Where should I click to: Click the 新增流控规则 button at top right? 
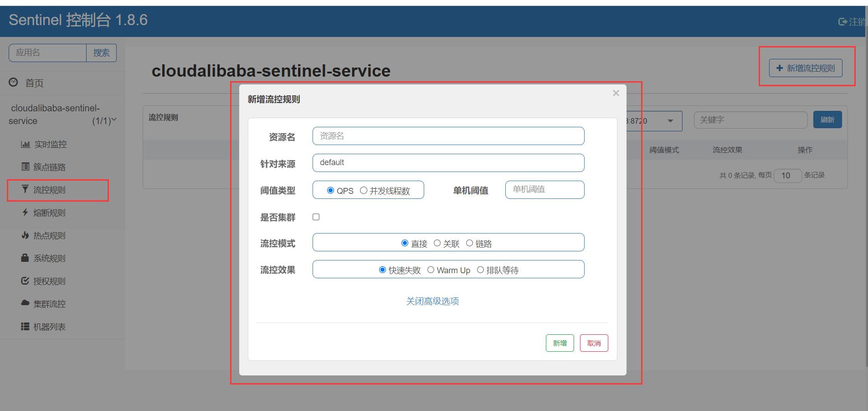[806, 68]
